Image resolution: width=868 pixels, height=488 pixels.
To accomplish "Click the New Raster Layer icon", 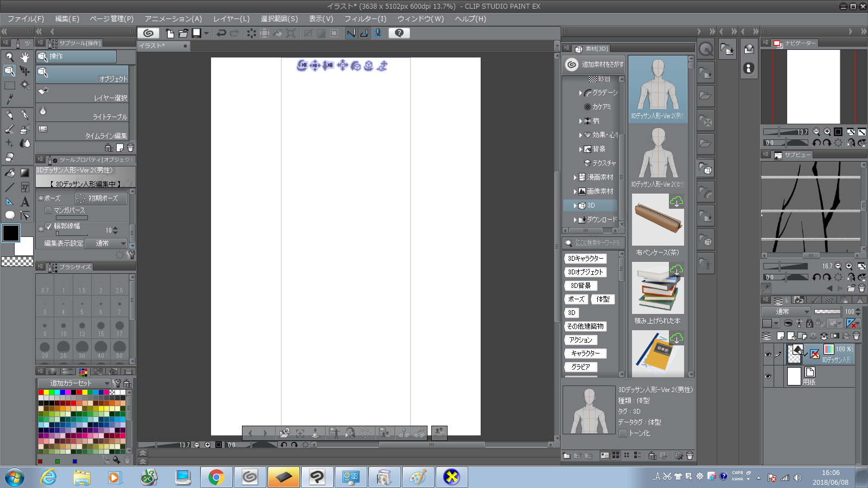I will 781,336.
